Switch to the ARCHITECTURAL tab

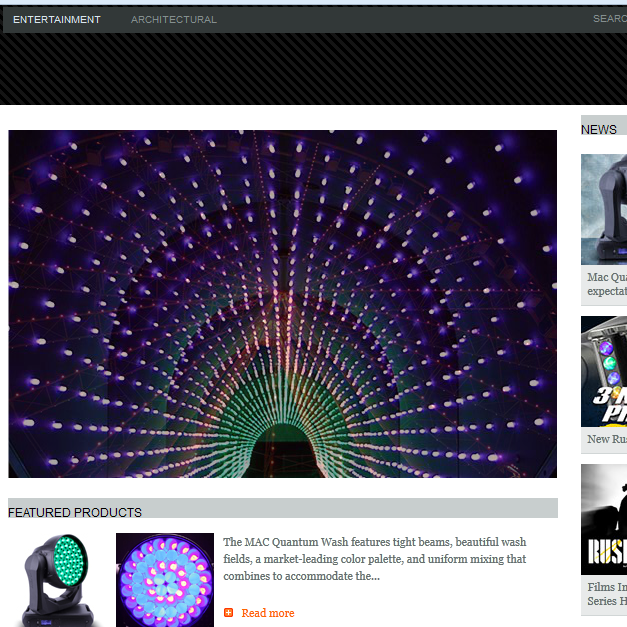[174, 19]
